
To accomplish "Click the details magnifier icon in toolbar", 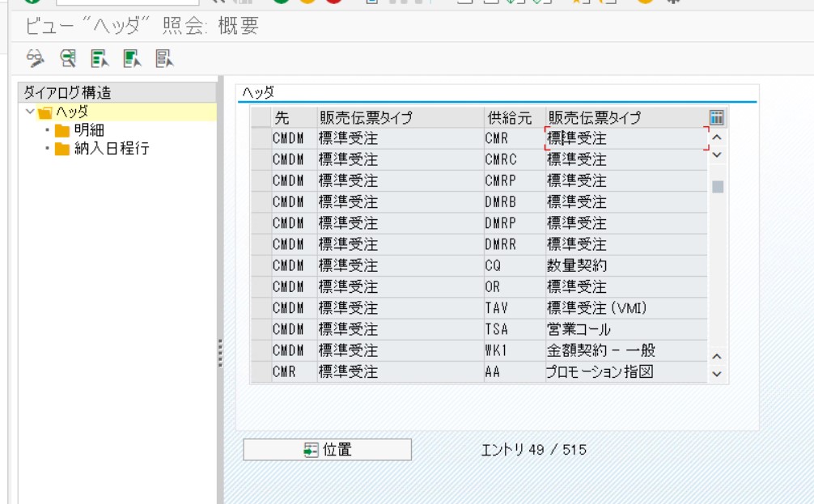I will pyautogui.click(x=68, y=58).
